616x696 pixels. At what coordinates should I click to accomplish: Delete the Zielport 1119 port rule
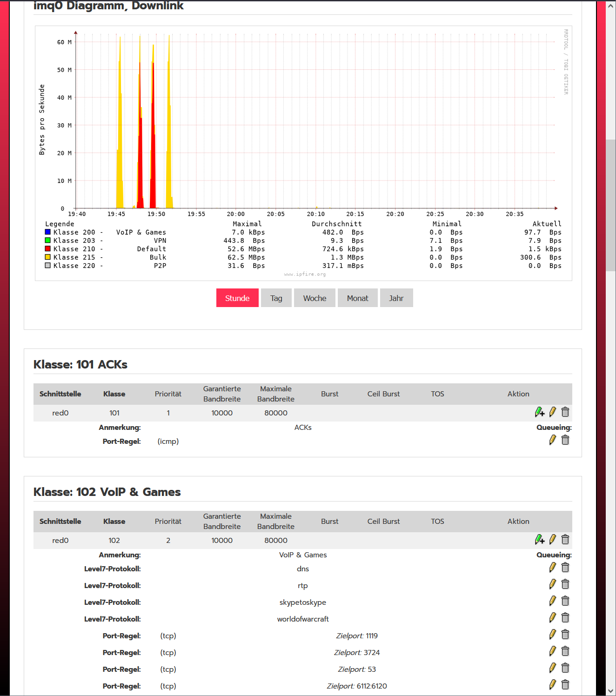(565, 634)
